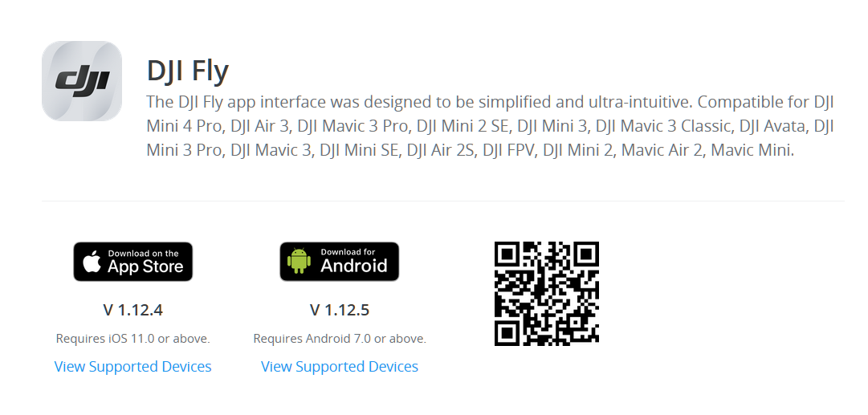Open the Download for Android badge
Image resolution: width=868 pixels, height=415 pixels.
coord(340,261)
